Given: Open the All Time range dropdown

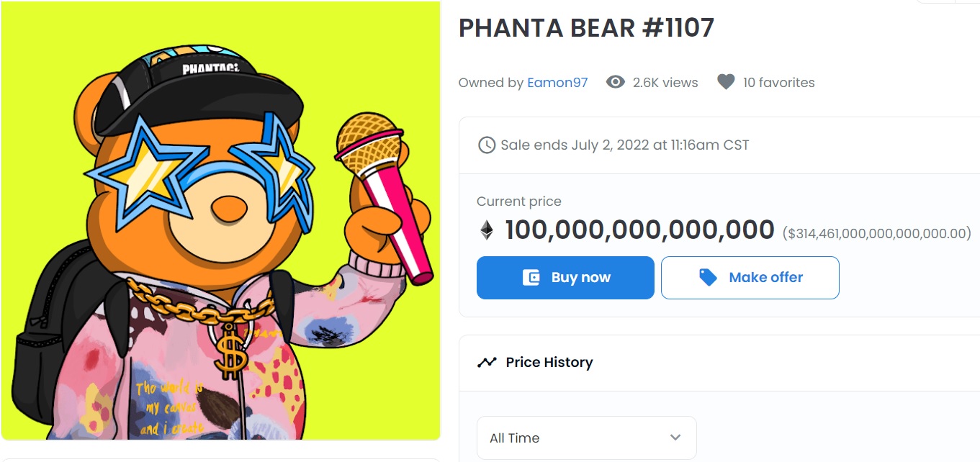Looking at the screenshot, I should (x=586, y=438).
